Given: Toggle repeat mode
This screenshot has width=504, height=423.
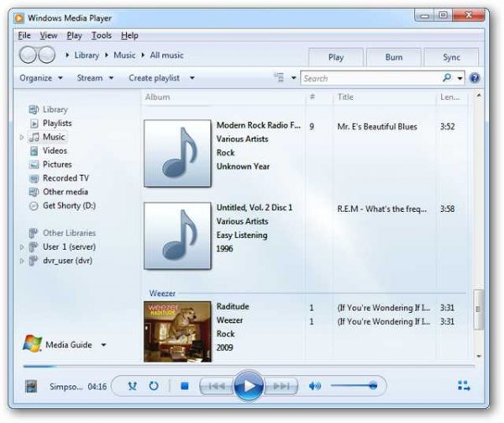Looking at the screenshot, I should pyautogui.click(x=154, y=386).
